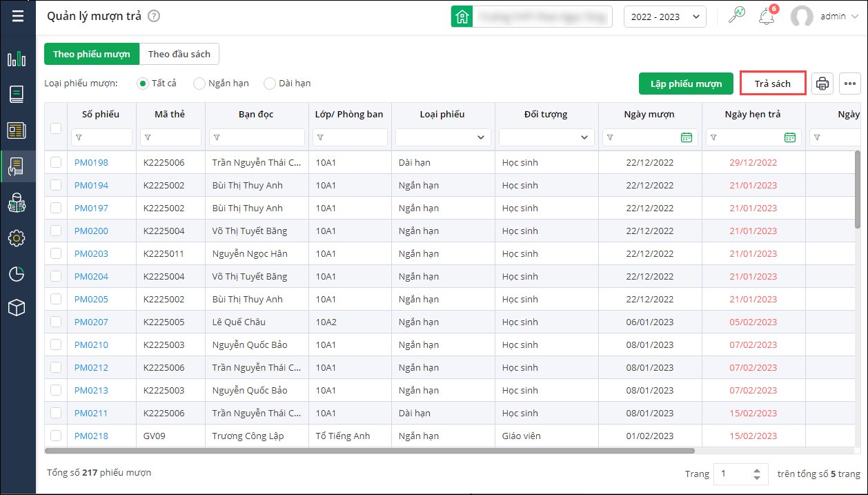The width and height of the screenshot is (868, 495).
Task: Click cell Giáo viên
Action: [x=522, y=436]
